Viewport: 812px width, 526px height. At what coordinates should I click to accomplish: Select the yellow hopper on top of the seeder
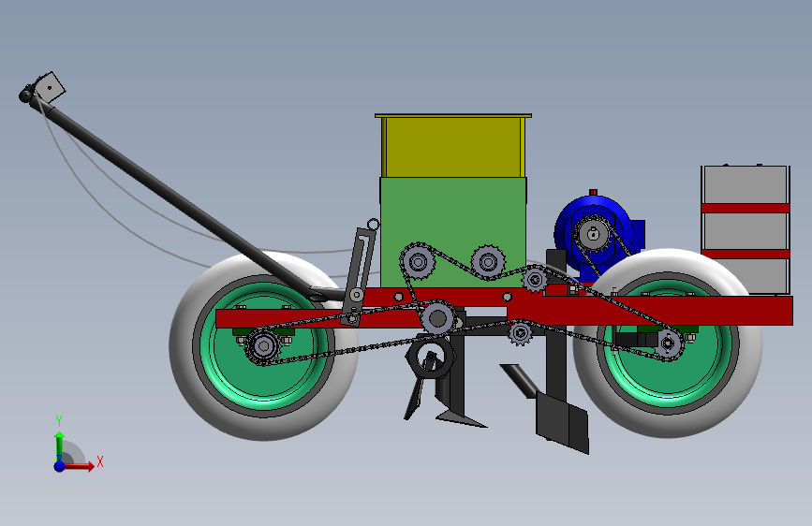click(453, 146)
